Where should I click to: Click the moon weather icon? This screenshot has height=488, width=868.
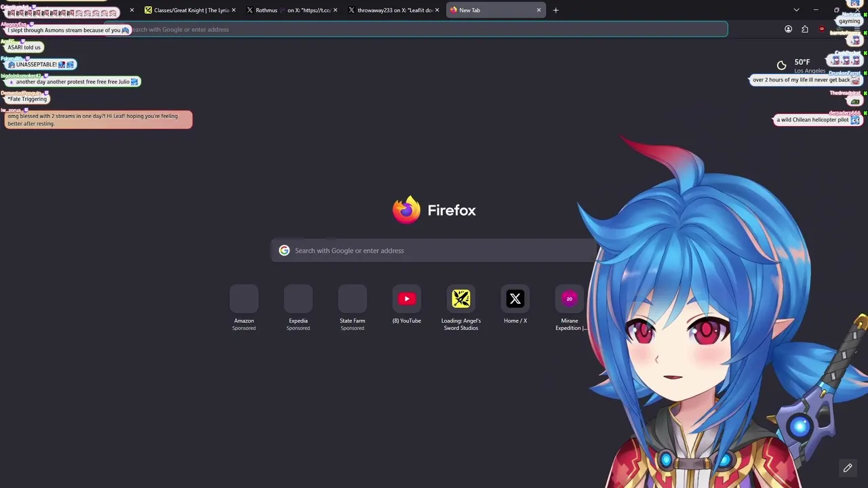pos(781,66)
